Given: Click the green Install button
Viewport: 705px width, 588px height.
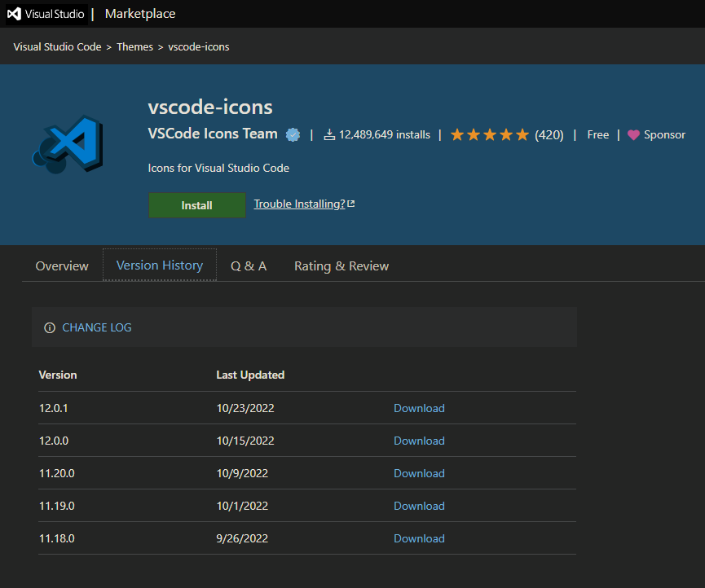Looking at the screenshot, I should pos(196,204).
